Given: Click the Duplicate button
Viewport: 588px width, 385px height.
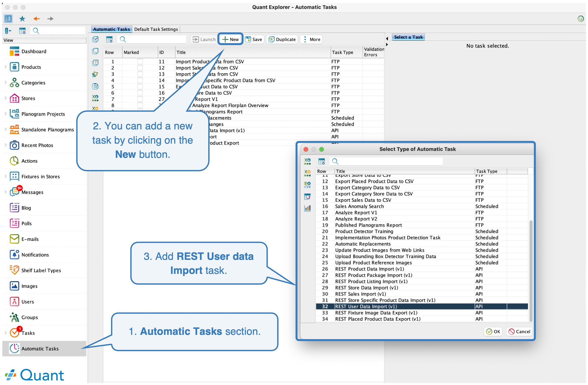Looking at the screenshot, I should point(282,39).
